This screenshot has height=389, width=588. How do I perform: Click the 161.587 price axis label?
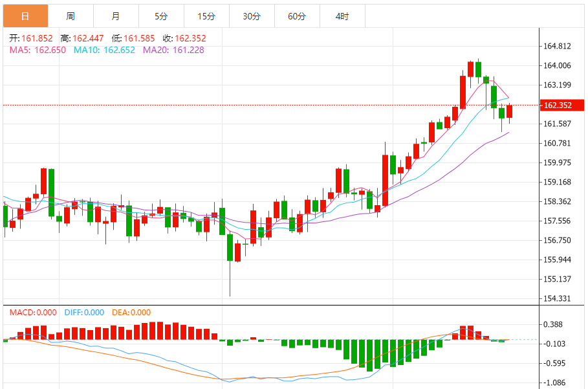pos(557,124)
